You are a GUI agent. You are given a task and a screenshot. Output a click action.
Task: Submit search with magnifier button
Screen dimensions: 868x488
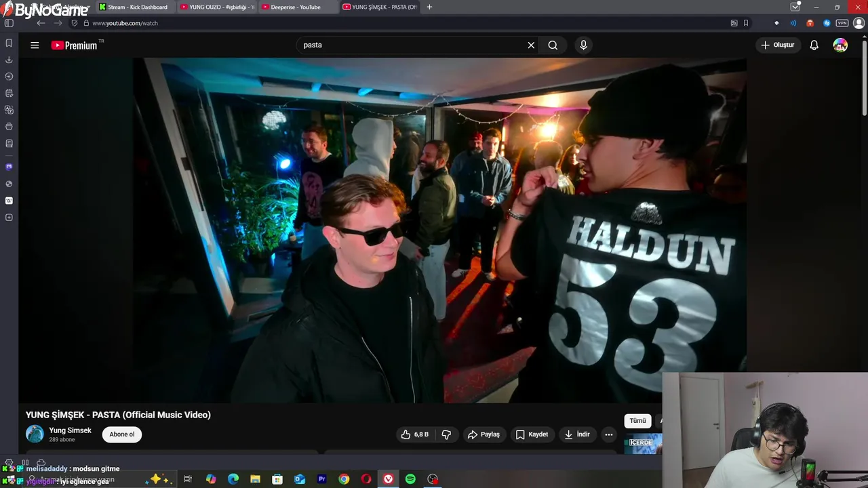pyautogui.click(x=553, y=45)
